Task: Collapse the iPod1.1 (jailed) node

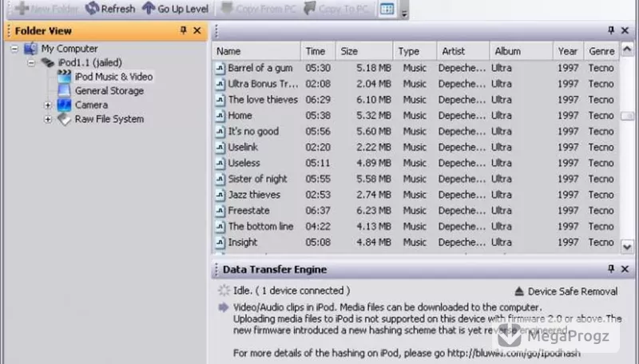Action: pos(31,63)
